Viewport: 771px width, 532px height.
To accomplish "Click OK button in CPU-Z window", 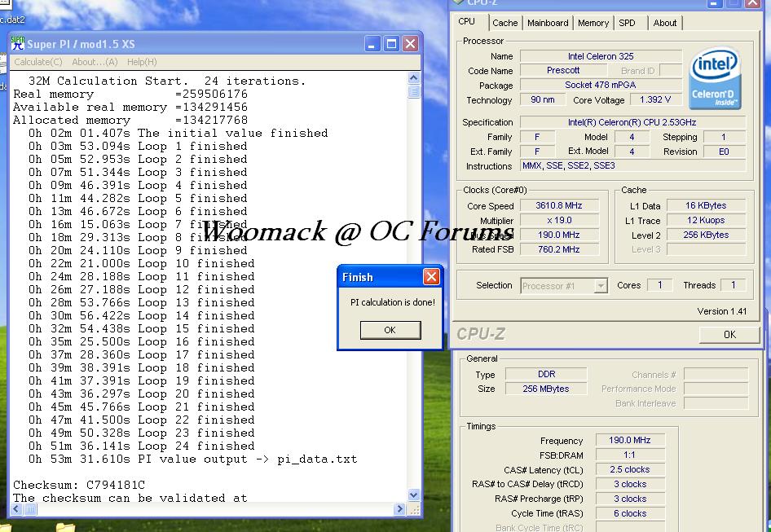I will (729, 334).
